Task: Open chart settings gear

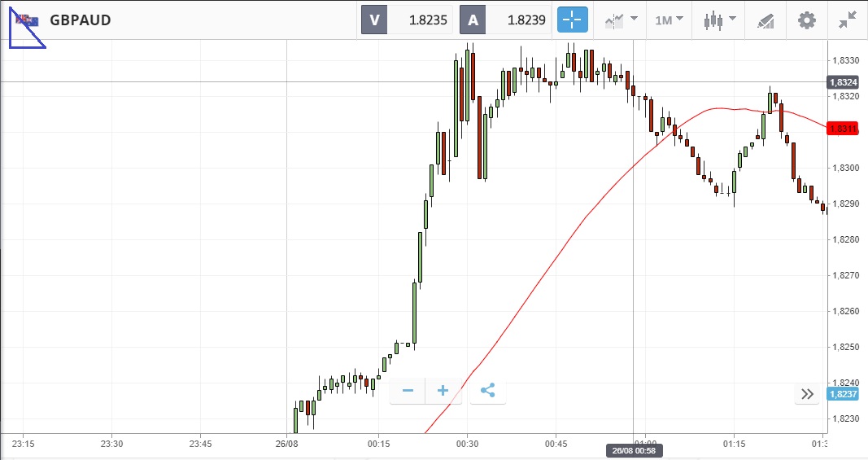Action: 806,20
